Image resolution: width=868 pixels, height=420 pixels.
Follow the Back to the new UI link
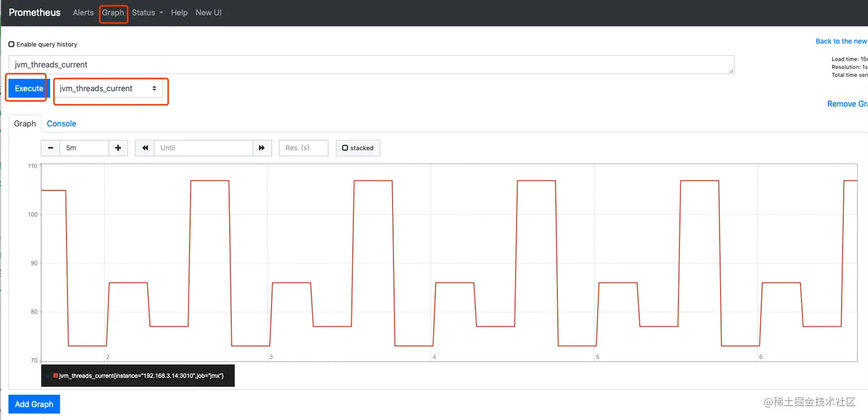point(842,41)
